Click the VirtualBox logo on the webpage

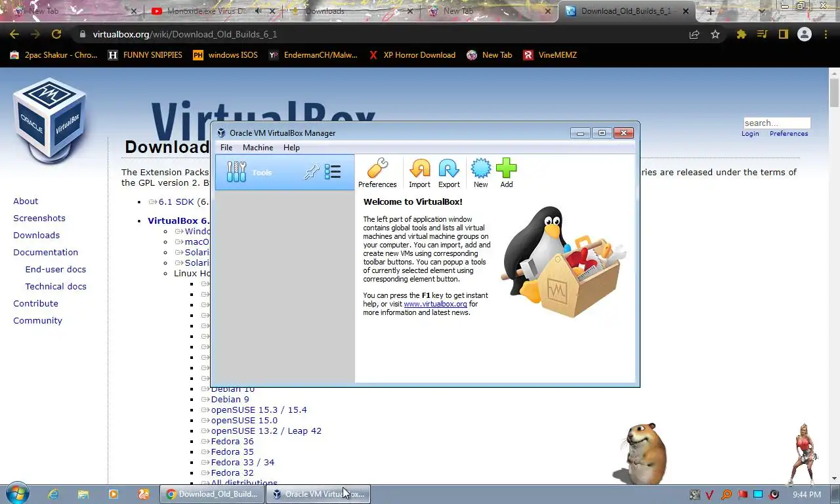click(50, 121)
